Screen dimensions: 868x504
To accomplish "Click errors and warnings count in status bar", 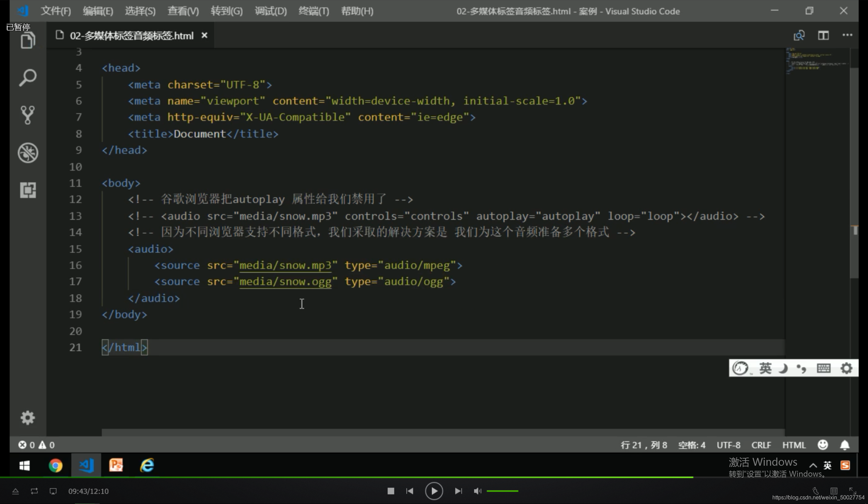I will click(36, 445).
